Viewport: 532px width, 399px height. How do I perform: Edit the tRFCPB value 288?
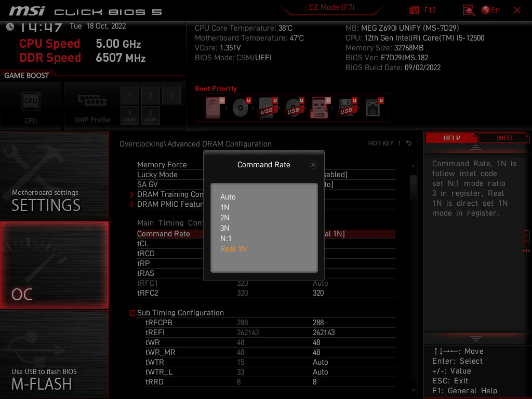(x=318, y=323)
